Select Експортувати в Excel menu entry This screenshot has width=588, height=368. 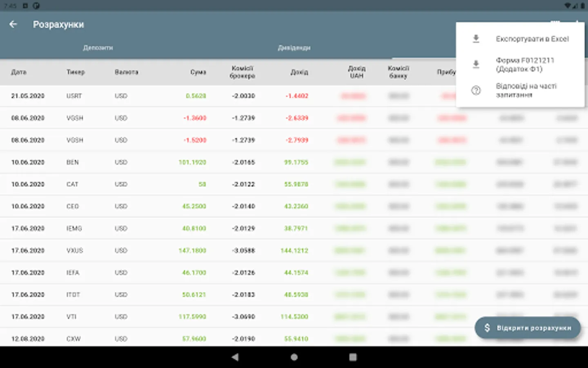[x=520, y=39]
